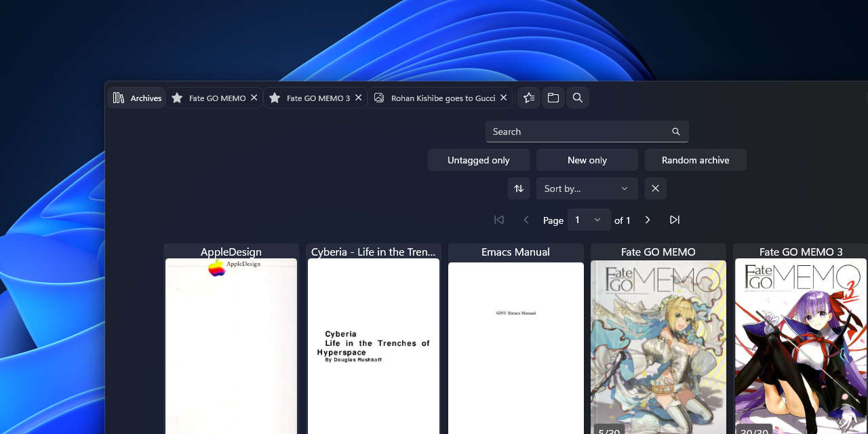Click the library icon on Archives tab
The image size is (868, 434).
point(119,98)
